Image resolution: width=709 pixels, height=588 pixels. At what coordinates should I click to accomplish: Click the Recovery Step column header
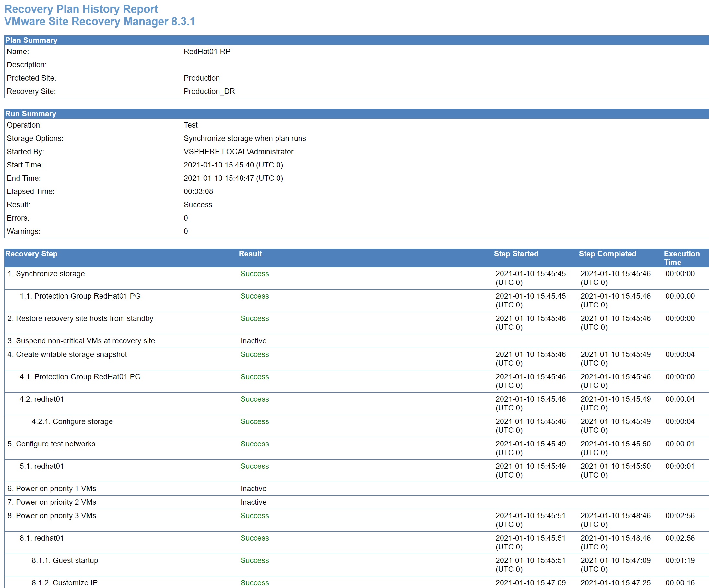[31, 254]
